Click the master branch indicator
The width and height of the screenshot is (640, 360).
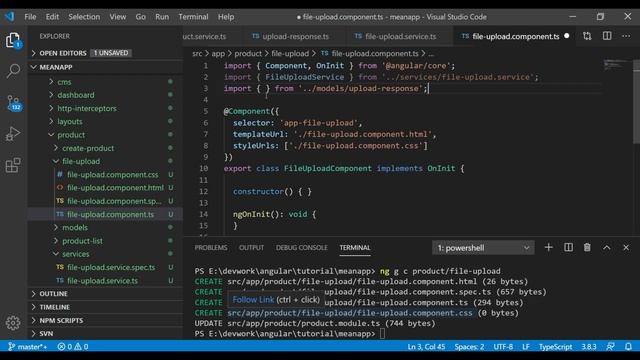(27, 347)
